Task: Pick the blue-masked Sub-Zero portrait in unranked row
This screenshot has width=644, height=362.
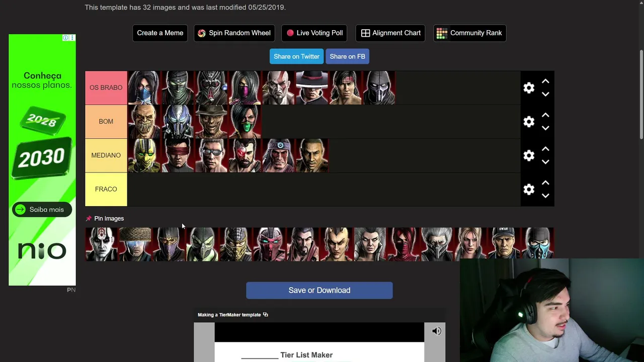Action: 538,244
